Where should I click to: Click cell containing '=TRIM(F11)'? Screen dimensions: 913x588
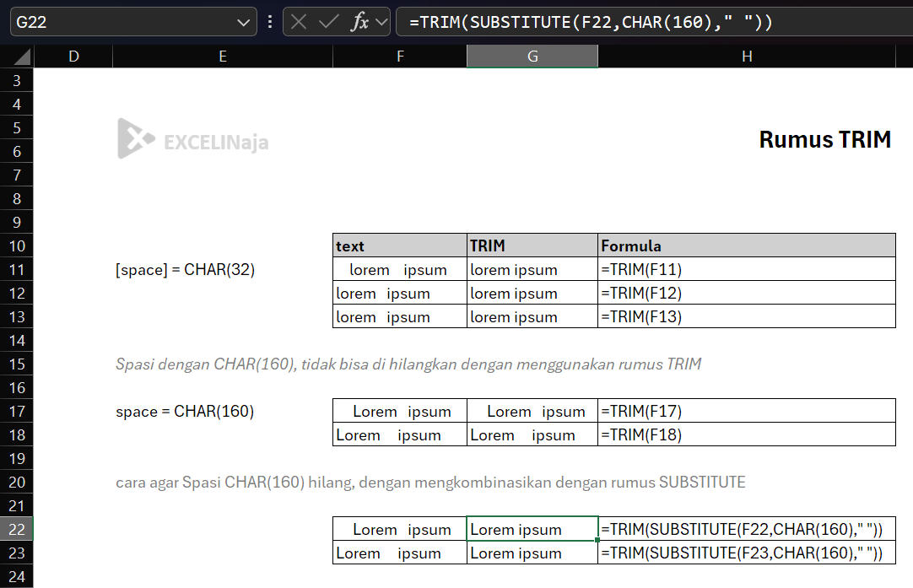click(747, 270)
